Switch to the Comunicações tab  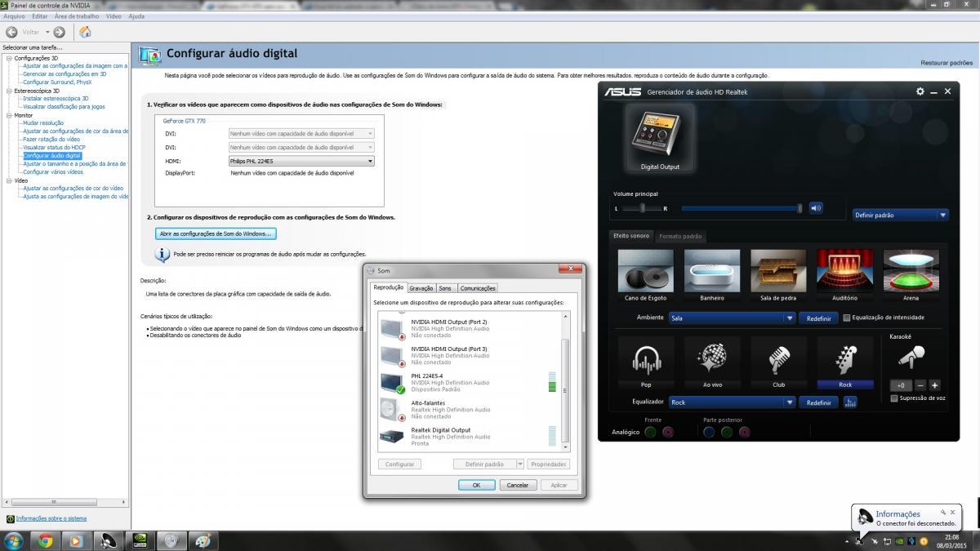[x=478, y=288]
